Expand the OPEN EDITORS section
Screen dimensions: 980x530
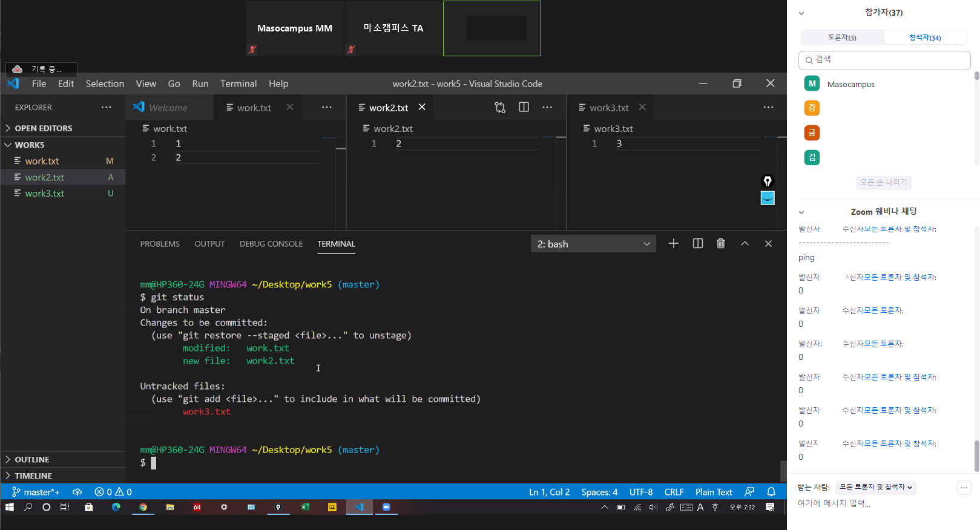[43, 128]
